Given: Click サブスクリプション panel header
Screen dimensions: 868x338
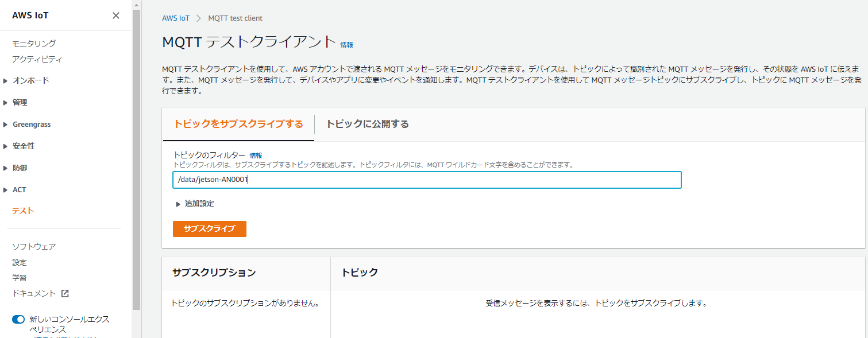Looking at the screenshot, I should point(214,273).
